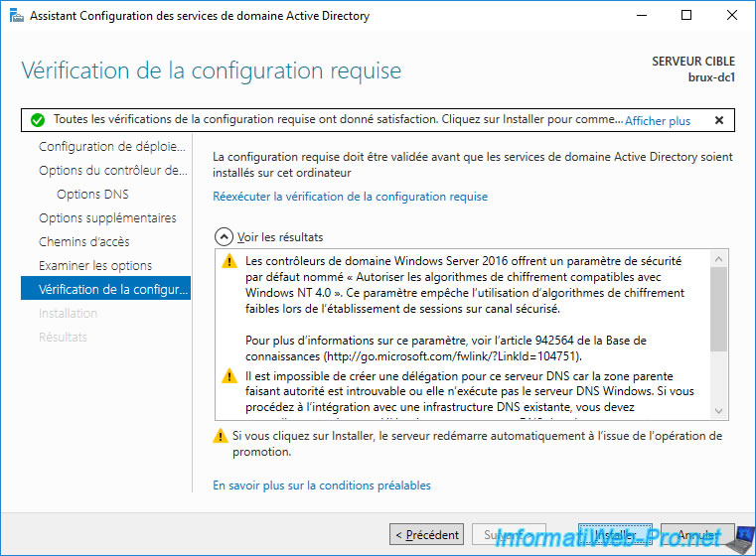The height and width of the screenshot is (556, 756).
Task: Collapse the Voir les résultats section
Action: click(224, 237)
